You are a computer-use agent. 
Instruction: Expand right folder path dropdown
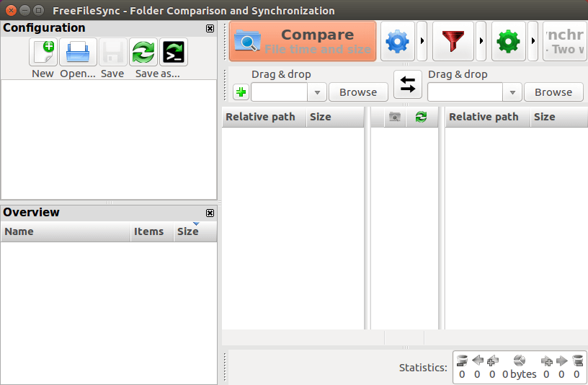pyautogui.click(x=512, y=92)
